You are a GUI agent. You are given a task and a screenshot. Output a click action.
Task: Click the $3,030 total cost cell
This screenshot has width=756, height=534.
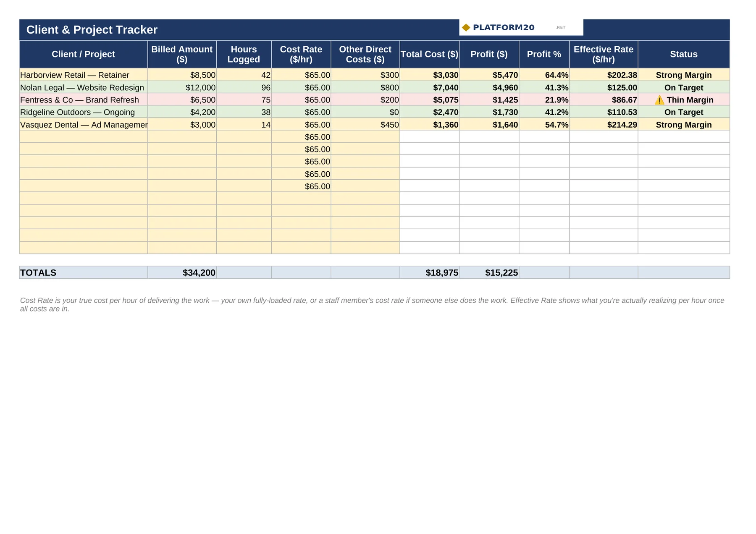click(429, 75)
